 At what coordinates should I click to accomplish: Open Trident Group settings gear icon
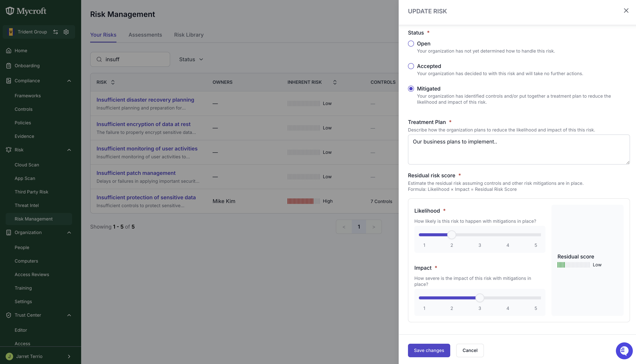click(66, 32)
